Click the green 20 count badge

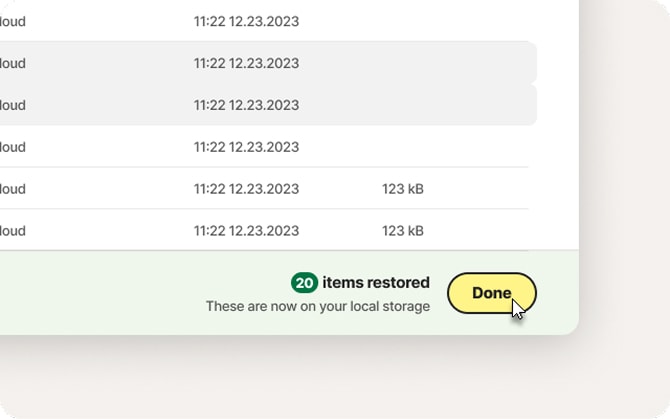click(x=304, y=283)
